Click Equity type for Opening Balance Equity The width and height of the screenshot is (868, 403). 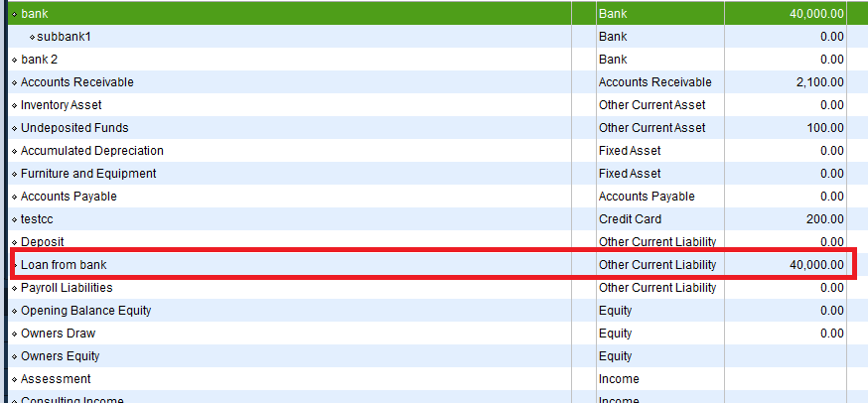tap(615, 311)
